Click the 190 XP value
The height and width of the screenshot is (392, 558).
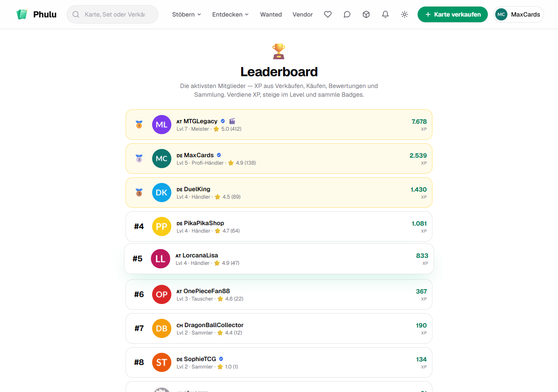[421, 325]
